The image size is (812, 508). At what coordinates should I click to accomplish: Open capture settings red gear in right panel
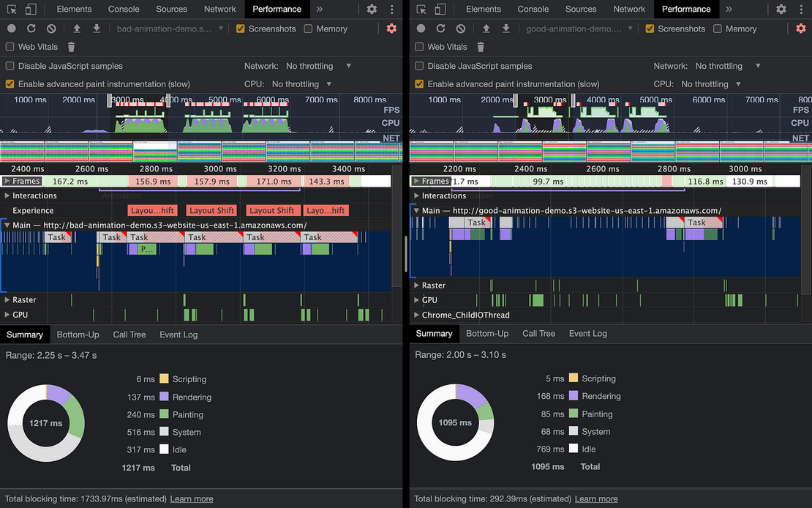point(801,29)
